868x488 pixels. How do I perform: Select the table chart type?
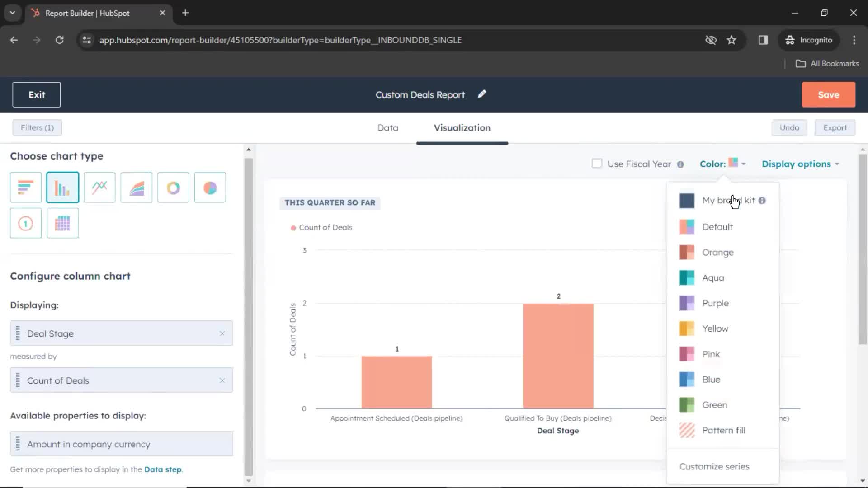62,223
